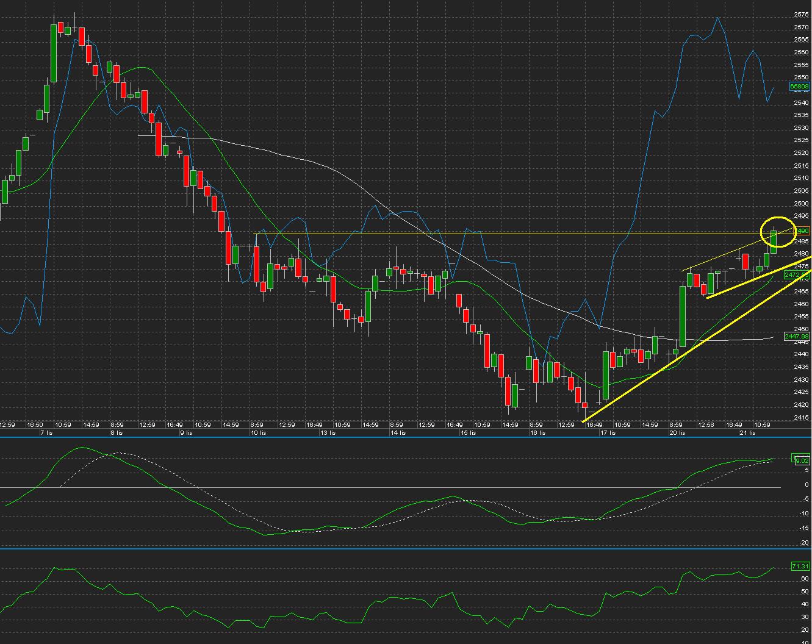
Task: Select the '21 lis' date marker
Action: [748, 432]
